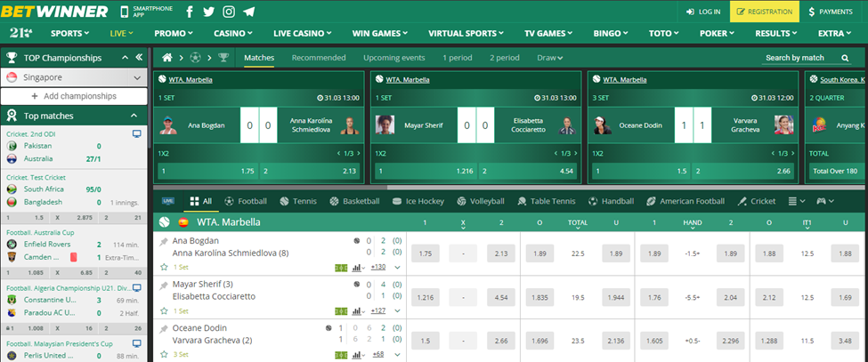The image size is (868, 362).
Task: Click the trophy icon in breadcrumb
Action: (x=223, y=58)
